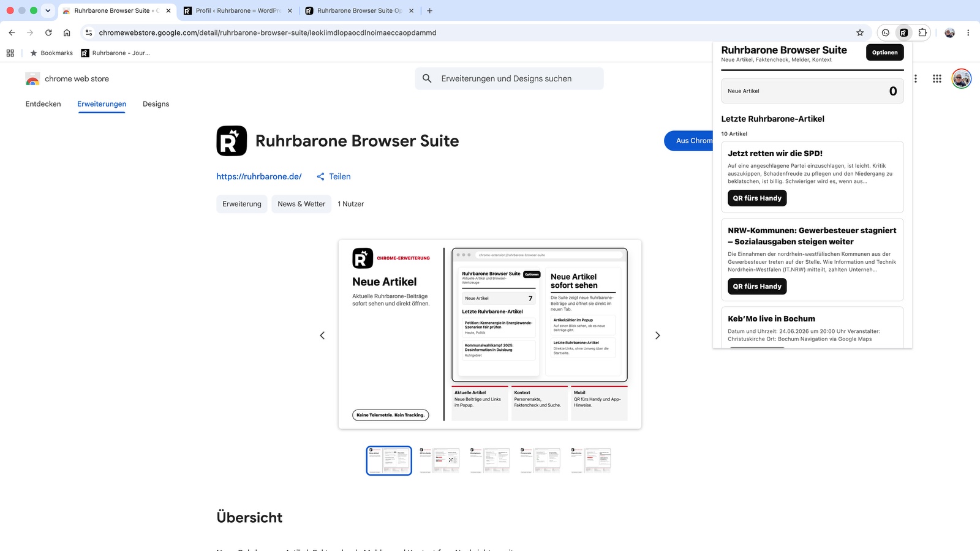This screenshot has width=980, height=551.
Task: Open the Bookmarks folder in bookmarks bar
Action: pyautogui.click(x=51, y=53)
